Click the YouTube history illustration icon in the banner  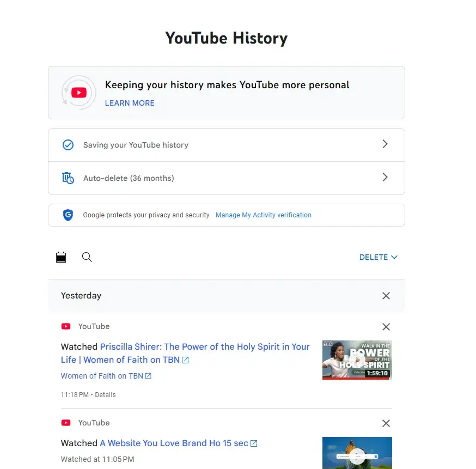pos(78,93)
